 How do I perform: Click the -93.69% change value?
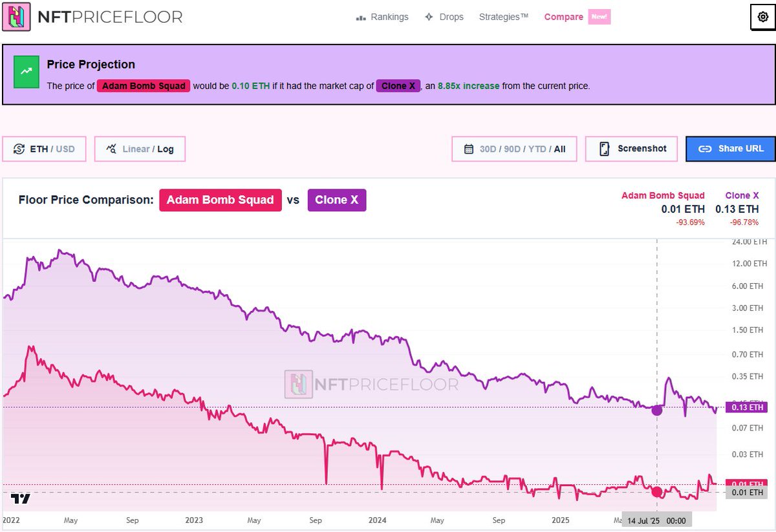pyautogui.click(x=690, y=222)
